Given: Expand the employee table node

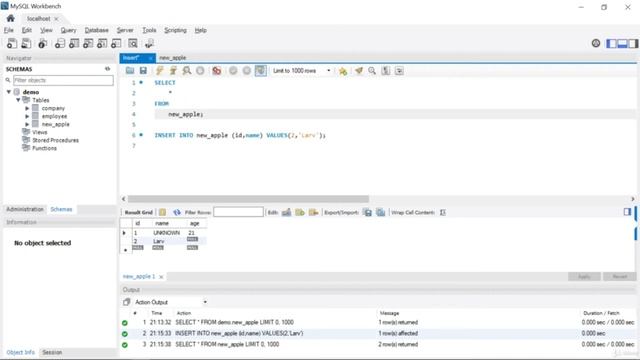Looking at the screenshot, I should coord(27,116).
